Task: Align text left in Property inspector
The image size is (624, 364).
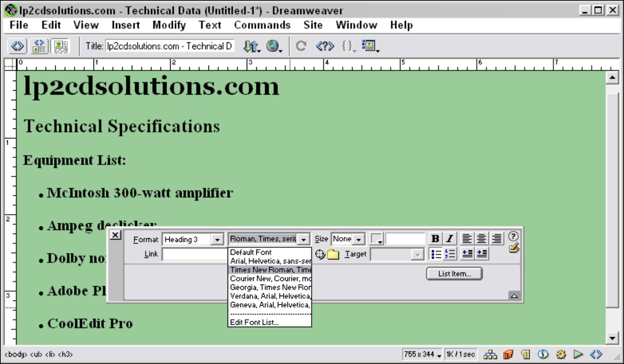Action: 467,239
